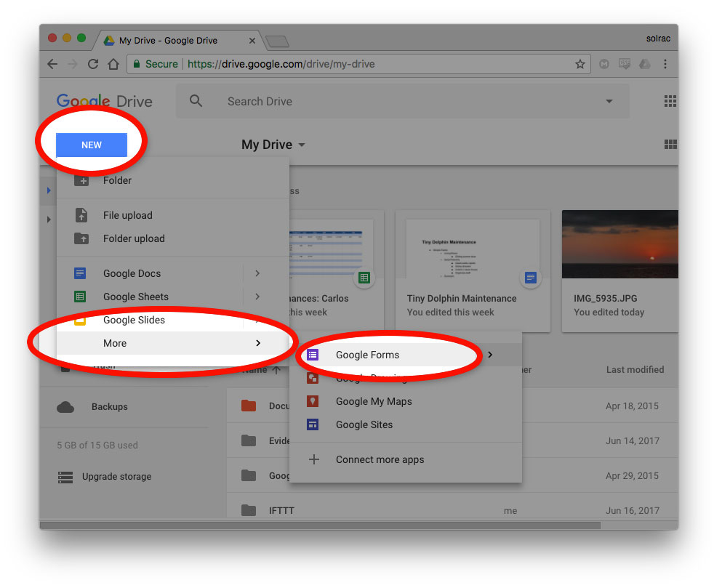Screen dimensions: 722x588
Task: Choose Connect more apps
Action: (406, 459)
